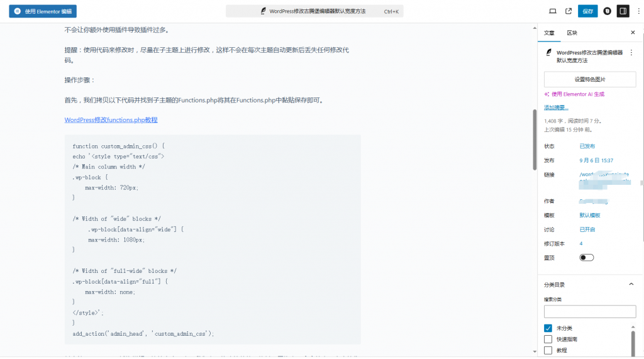This screenshot has width=644, height=359.
Task: Toggle the 置顶 sticky switch
Action: click(587, 258)
